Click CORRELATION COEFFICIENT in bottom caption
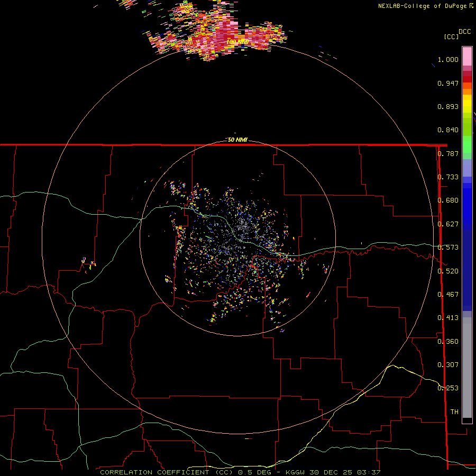The image size is (476, 476). point(154,472)
